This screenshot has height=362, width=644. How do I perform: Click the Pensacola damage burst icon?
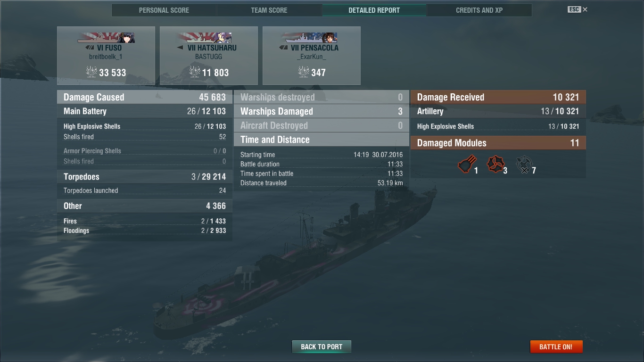(x=304, y=72)
